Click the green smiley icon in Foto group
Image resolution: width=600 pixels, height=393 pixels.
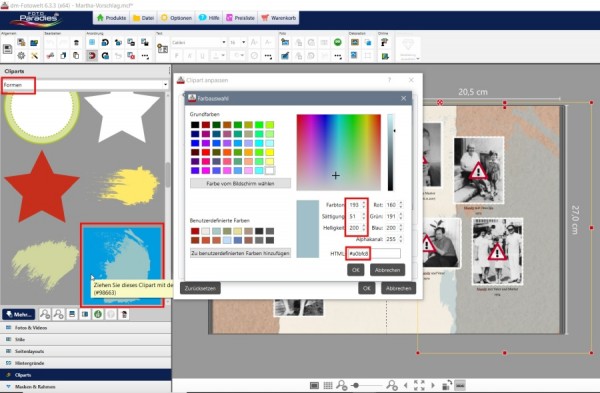point(338,42)
